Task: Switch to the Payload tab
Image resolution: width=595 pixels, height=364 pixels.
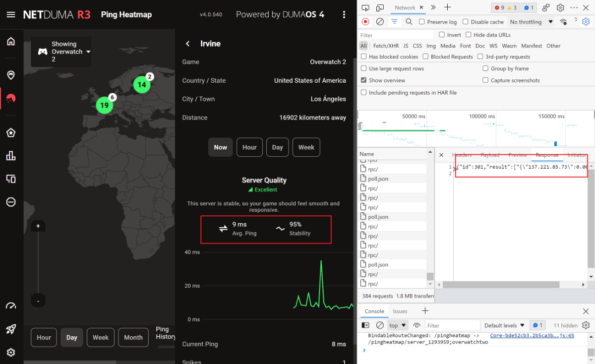Action: pos(490,155)
